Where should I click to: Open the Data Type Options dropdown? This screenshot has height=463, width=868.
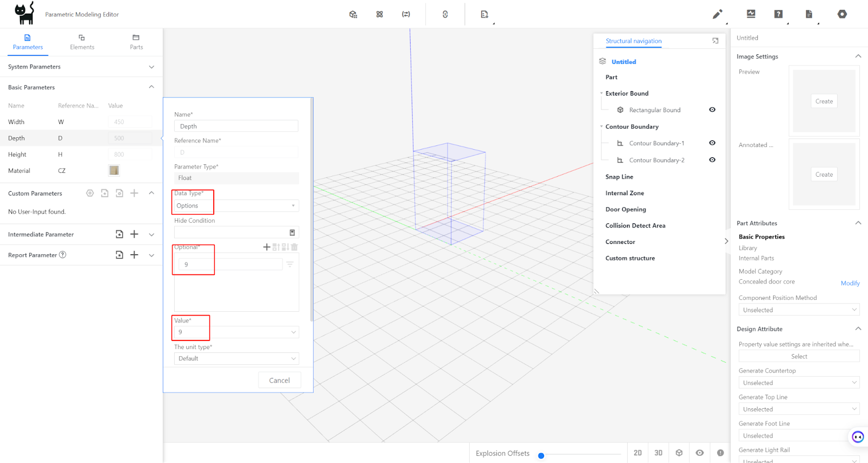[x=236, y=206]
